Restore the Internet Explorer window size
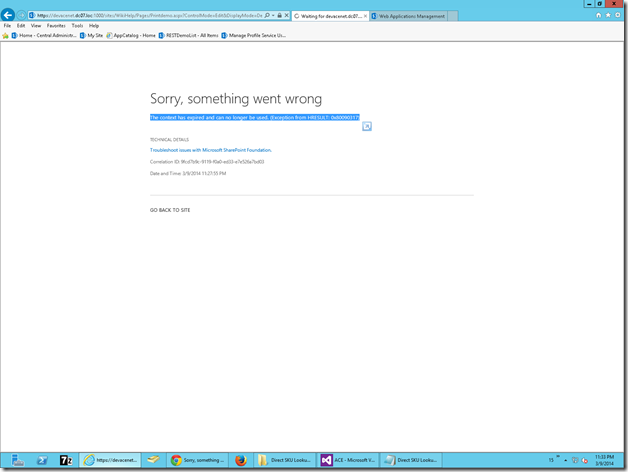 (600, 4)
